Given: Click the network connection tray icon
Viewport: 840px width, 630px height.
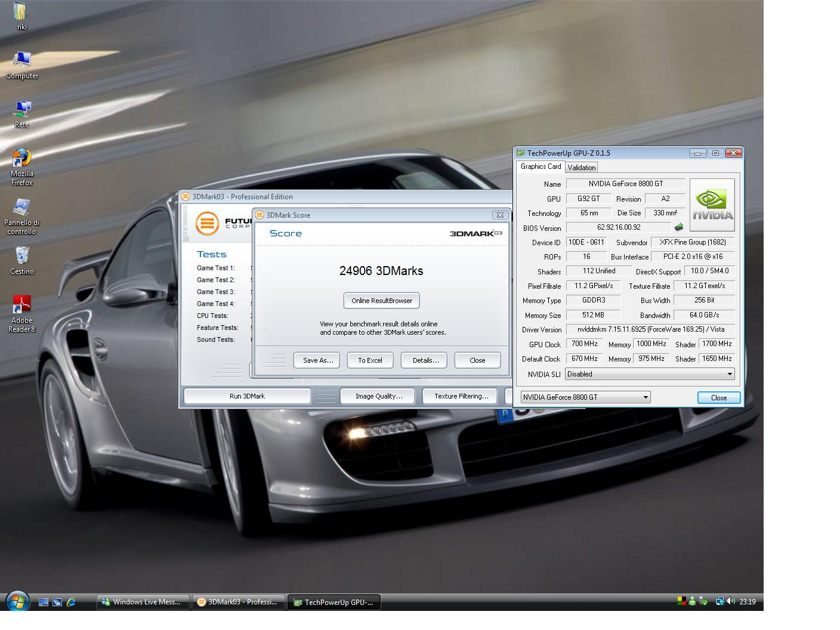Looking at the screenshot, I should [x=719, y=601].
